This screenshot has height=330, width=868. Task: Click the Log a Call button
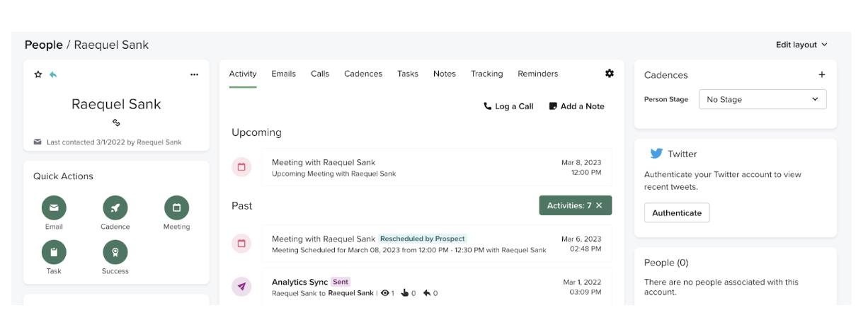click(508, 106)
